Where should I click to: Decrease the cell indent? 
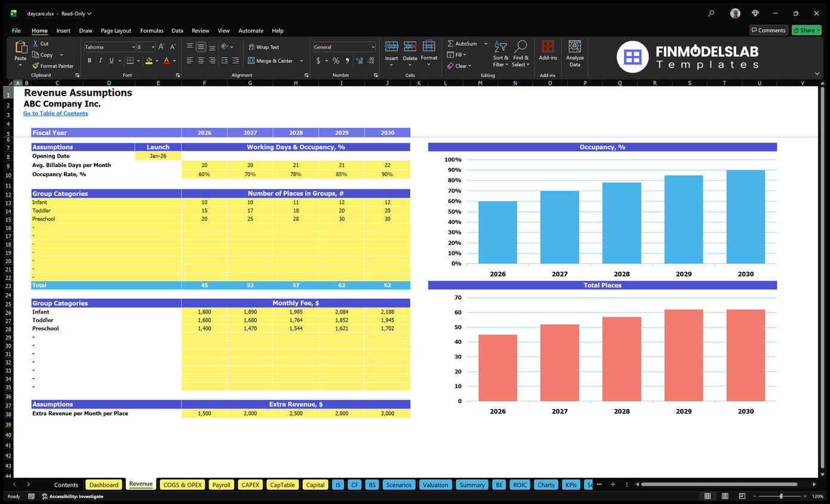225,60
